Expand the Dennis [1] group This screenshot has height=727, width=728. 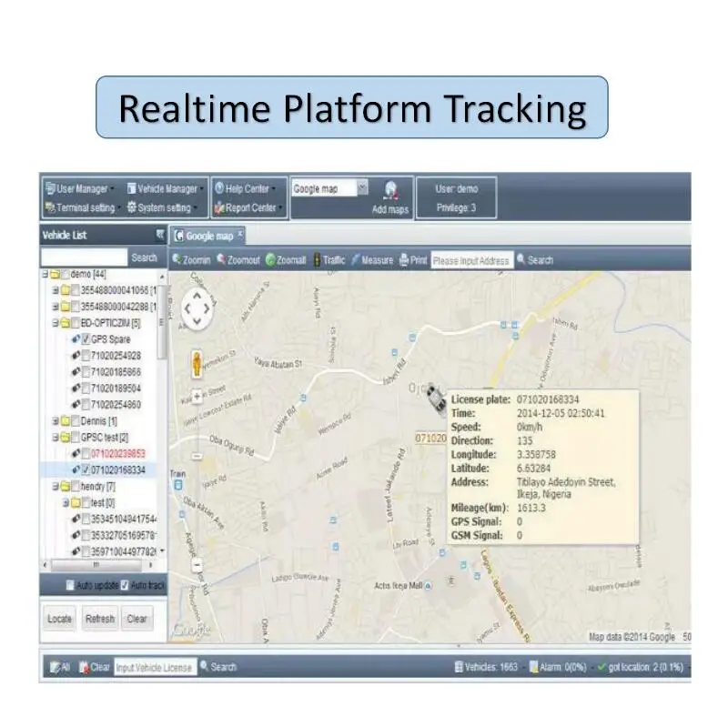click(x=56, y=421)
